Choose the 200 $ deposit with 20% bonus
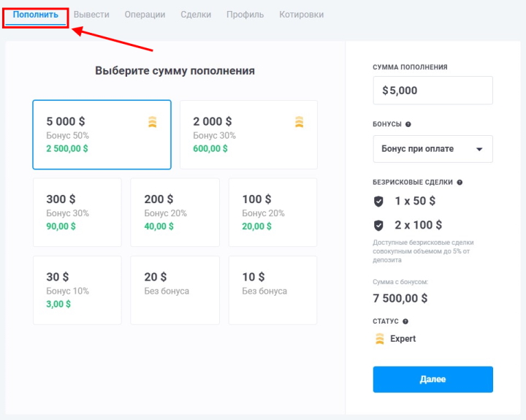 (x=175, y=212)
